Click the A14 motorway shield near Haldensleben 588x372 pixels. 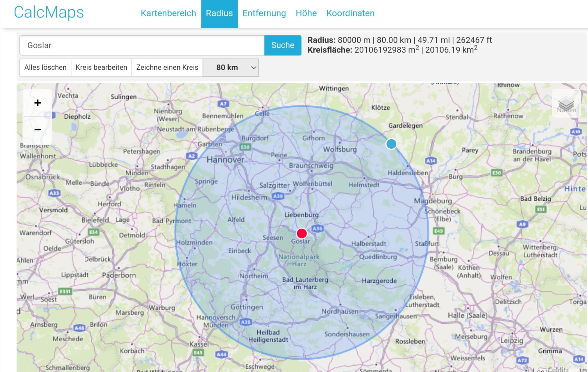point(431,161)
